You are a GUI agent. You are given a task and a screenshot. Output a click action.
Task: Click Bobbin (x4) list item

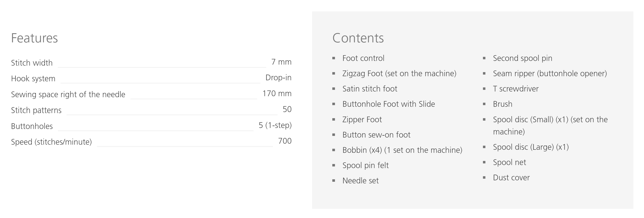402,150
